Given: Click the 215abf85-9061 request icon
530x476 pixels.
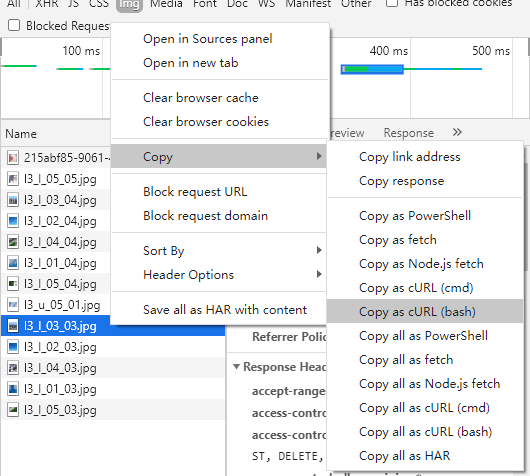Looking at the screenshot, I should (x=13, y=158).
